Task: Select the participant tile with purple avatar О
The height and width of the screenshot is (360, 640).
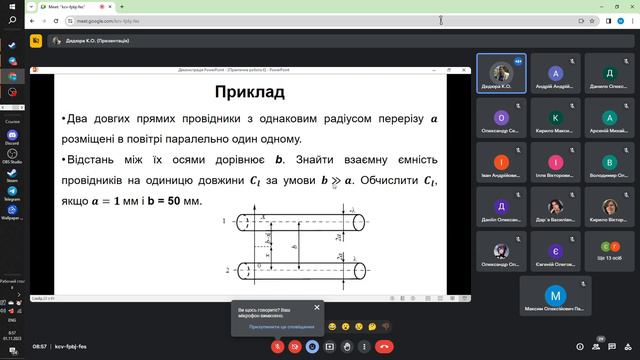Action: pyautogui.click(x=501, y=118)
